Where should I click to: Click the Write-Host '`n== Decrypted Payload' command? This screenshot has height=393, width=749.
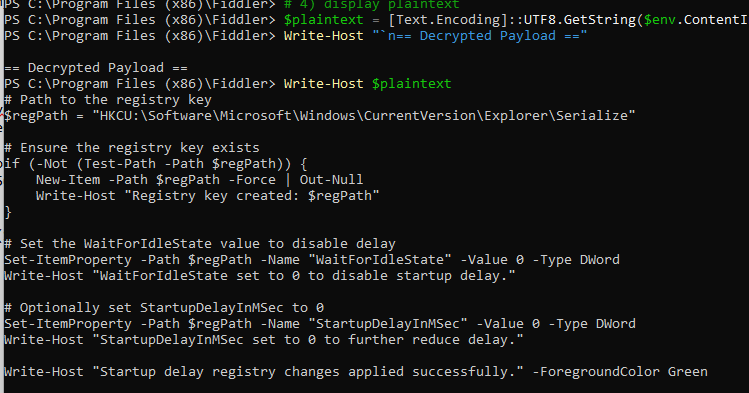coord(295,36)
